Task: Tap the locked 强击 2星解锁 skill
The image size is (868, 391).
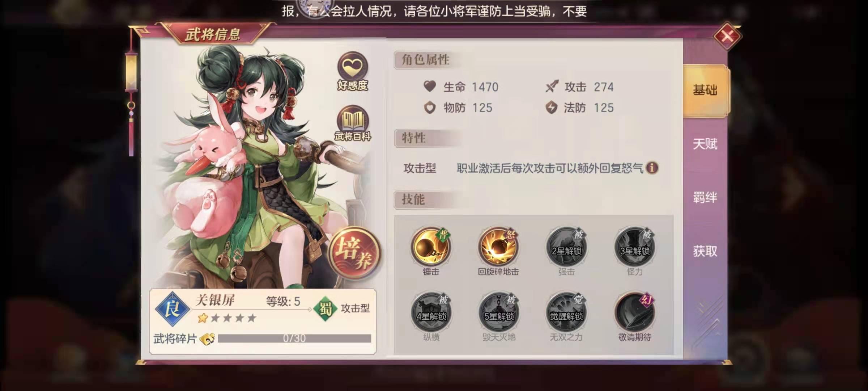Action: [566, 247]
